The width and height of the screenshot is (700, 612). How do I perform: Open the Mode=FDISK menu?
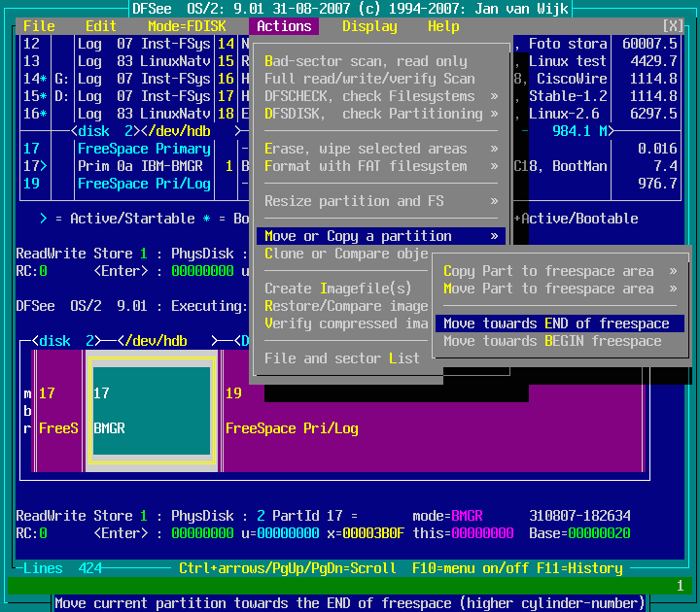(x=194, y=26)
